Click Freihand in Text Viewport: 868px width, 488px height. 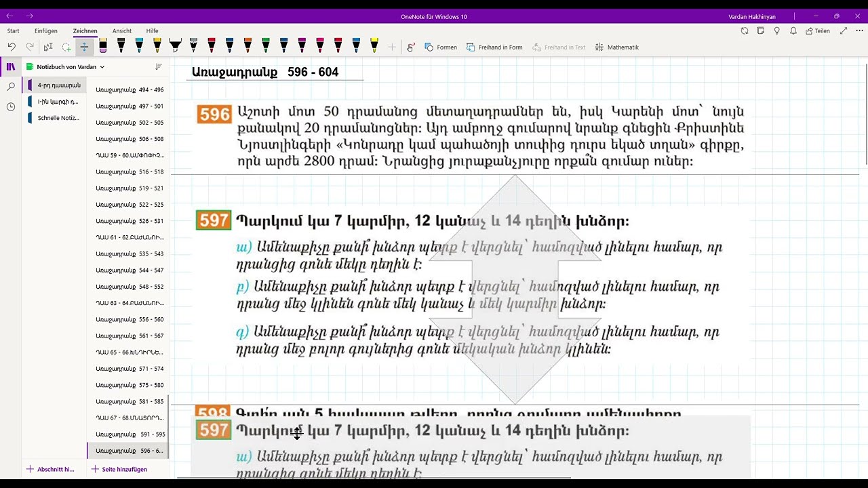(x=559, y=47)
